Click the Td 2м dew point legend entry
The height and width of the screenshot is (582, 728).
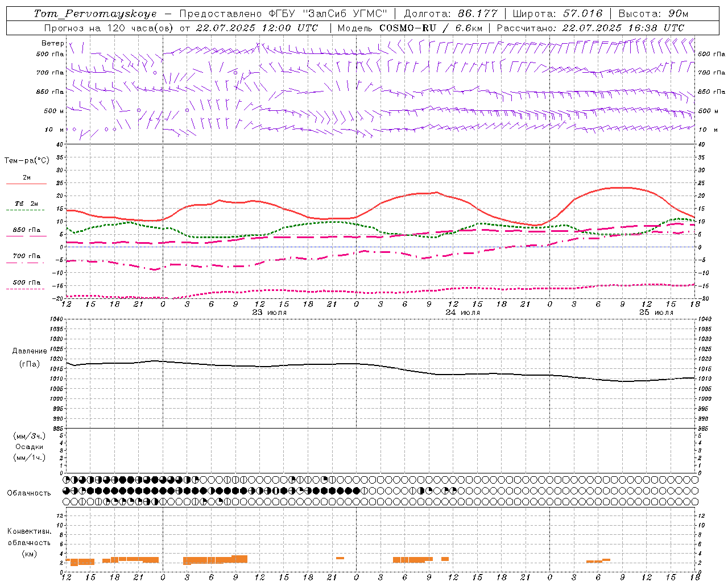27,203
